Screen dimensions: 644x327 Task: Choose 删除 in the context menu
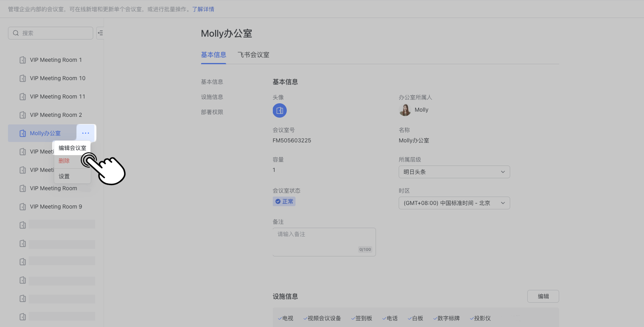pos(64,161)
